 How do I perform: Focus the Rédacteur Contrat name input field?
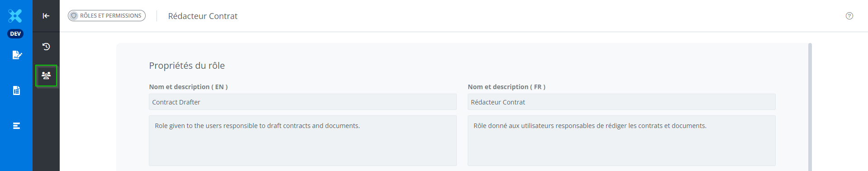click(x=621, y=102)
